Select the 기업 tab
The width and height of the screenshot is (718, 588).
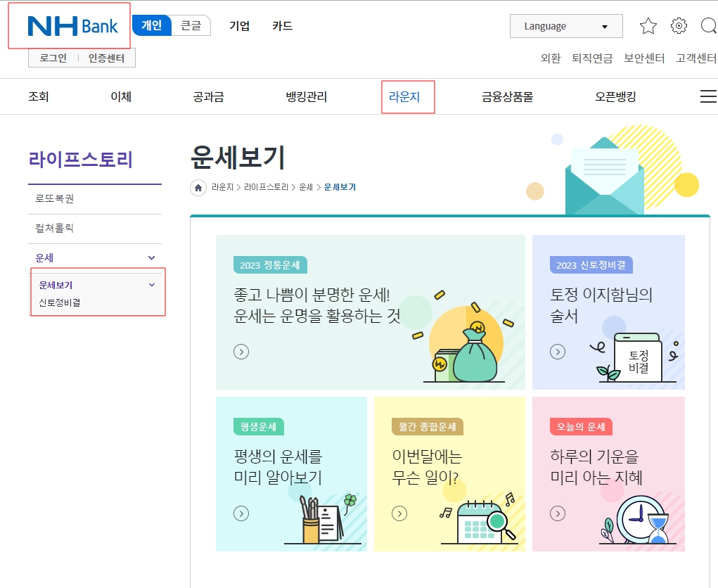pyautogui.click(x=239, y=26)
